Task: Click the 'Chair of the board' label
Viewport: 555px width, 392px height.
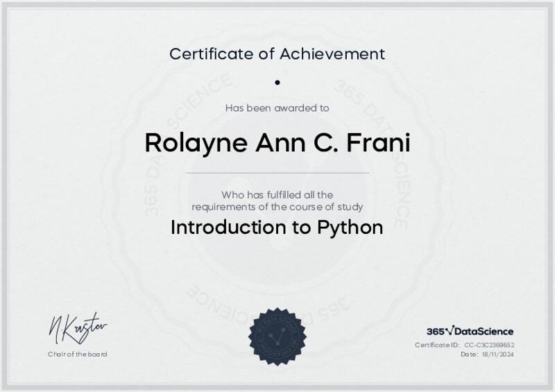Action: (x=77, y=355)
